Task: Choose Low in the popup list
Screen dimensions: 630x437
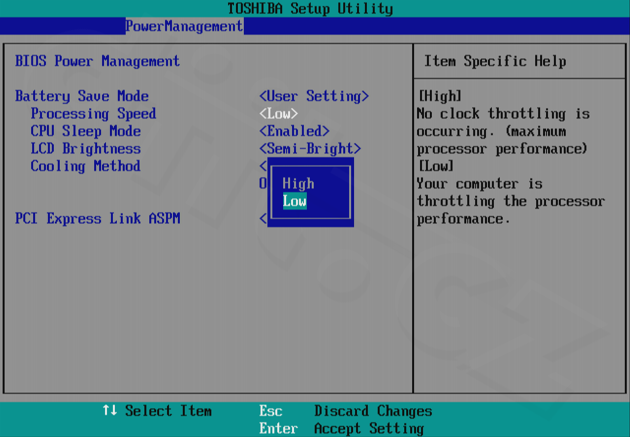Action: pyautogui.click(x=295, y=201)
